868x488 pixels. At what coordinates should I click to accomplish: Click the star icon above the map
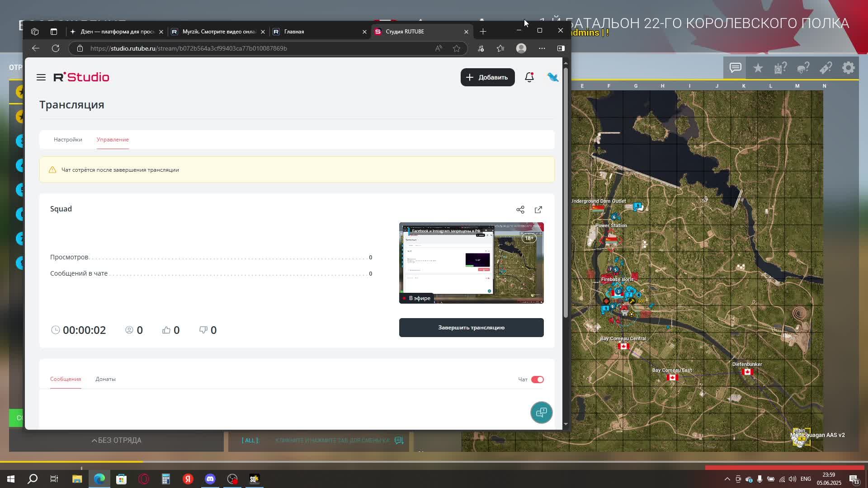point(758,68)
